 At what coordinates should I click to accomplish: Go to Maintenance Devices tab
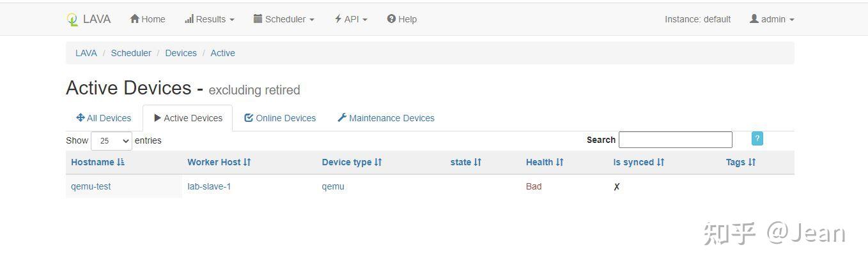click(386, 118)
